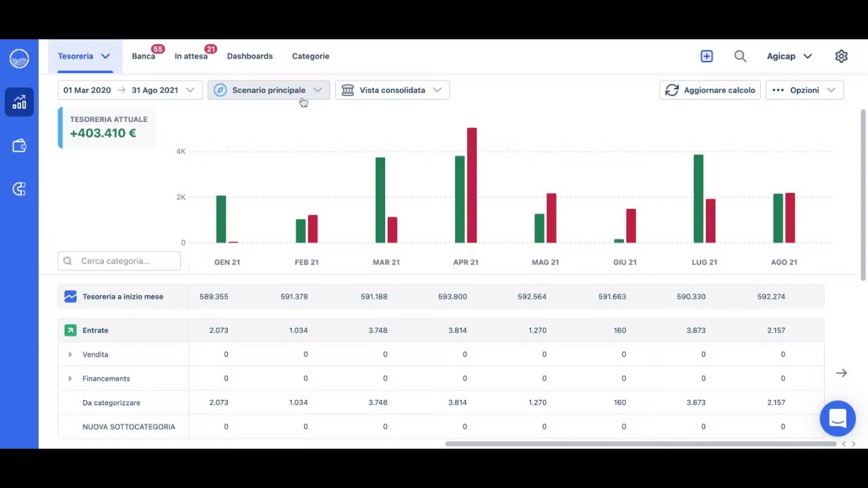This screenshot has width=868, height=488.
Task: Click the red GIU 21 expense bar
Action: [631, 226]
